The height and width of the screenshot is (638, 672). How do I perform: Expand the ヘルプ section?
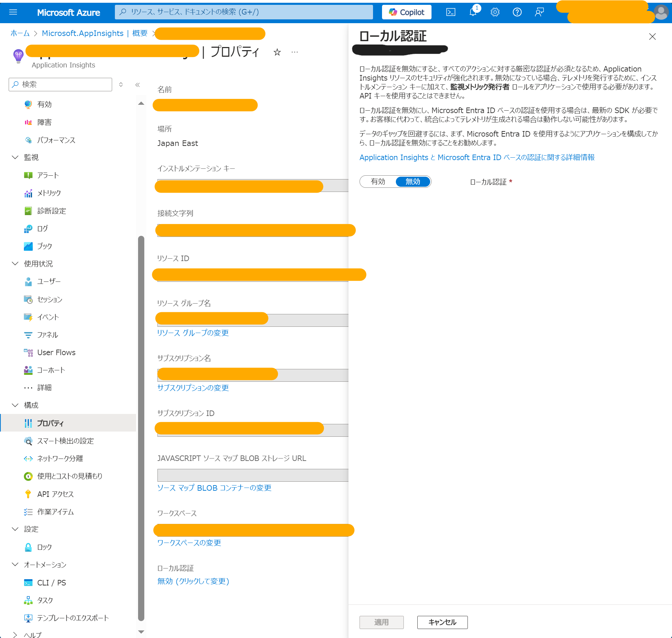click(15, 635)
